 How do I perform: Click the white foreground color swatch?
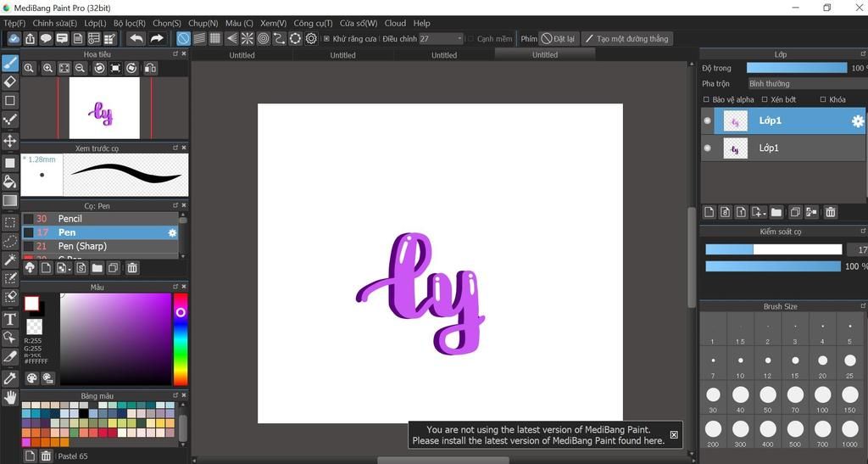[x=31, y=304]
